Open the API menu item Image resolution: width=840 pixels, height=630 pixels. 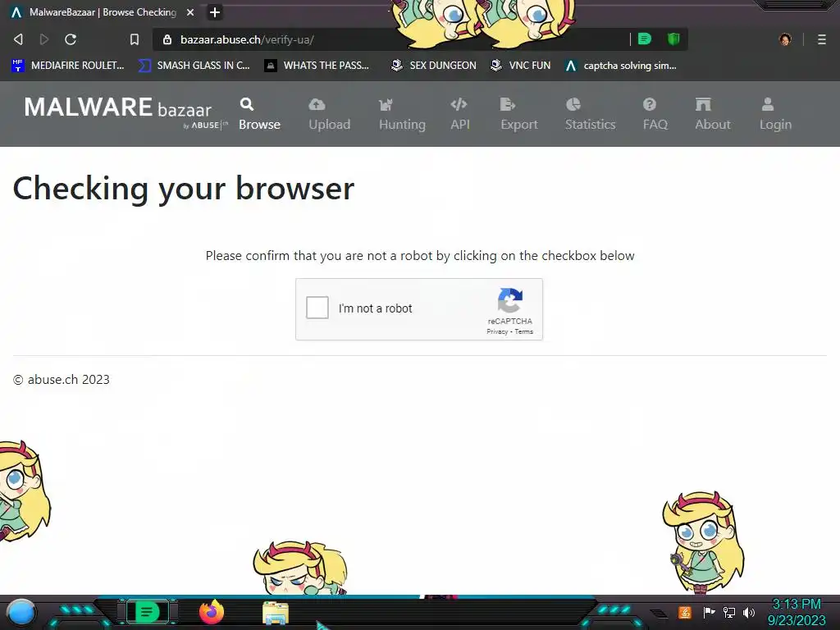click(x=459, y=114)
